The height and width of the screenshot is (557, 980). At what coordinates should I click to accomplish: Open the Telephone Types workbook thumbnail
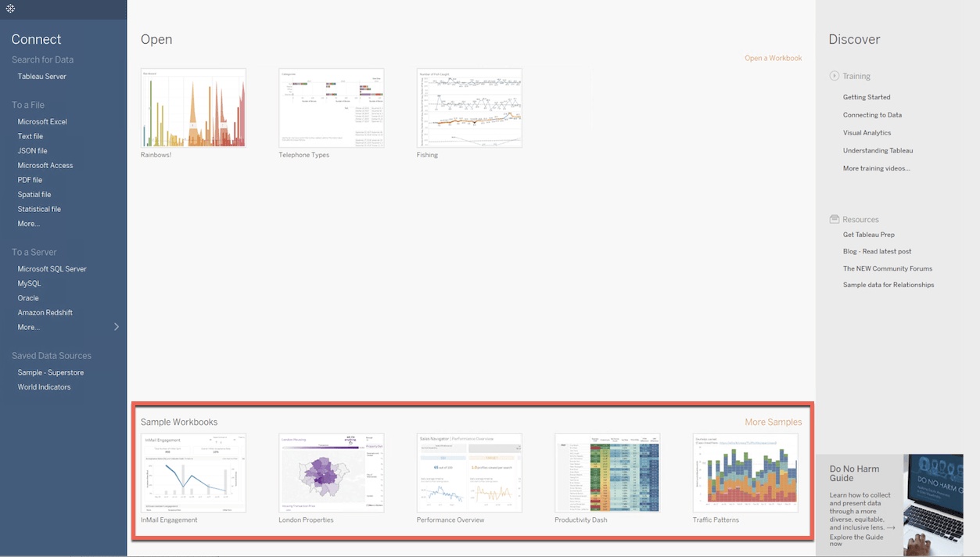[332, 108]
